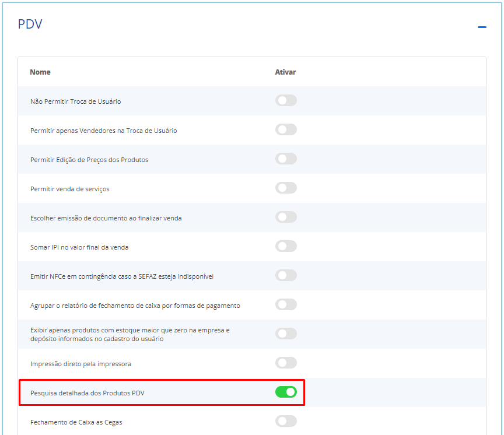Enable Emitir NFCe em contingência switch
This screenshot has height=435, width=504.
pyautogui.click(x=286, y=276)
